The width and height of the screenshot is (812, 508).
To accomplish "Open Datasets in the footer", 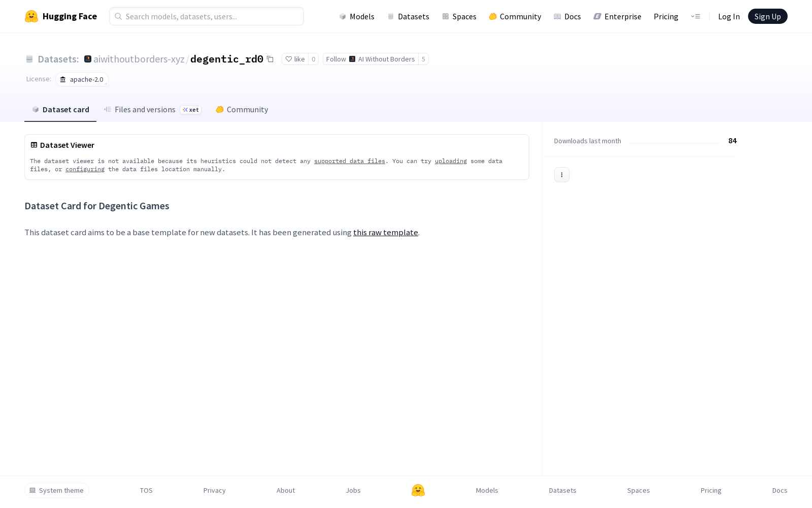I will (x=563, y=490).
